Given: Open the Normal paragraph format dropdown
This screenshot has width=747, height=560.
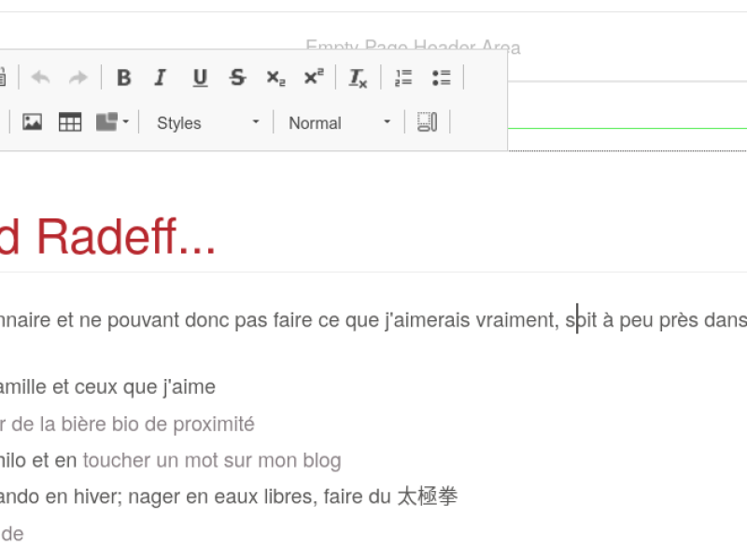Looking at the screenshot, I should coord(340,123).
